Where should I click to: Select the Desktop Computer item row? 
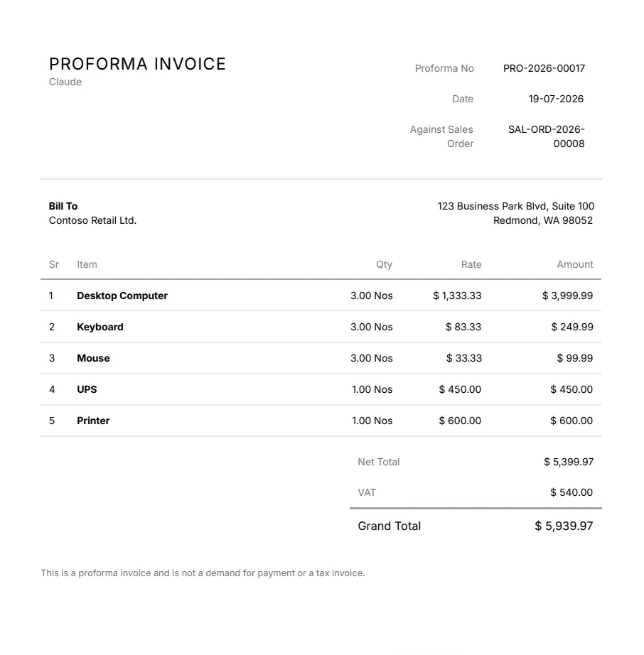pos(321,296)
